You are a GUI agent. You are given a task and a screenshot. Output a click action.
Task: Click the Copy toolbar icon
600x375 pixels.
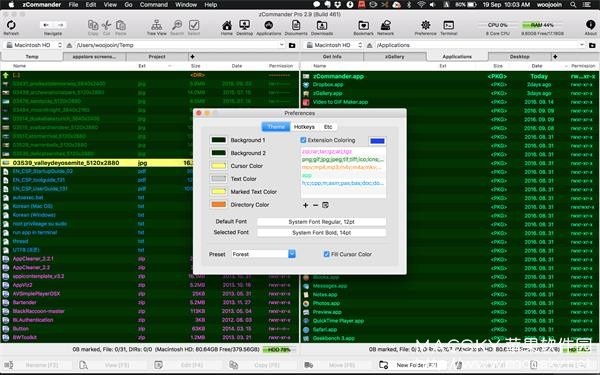pyautogui.click(x=93, y=25)
